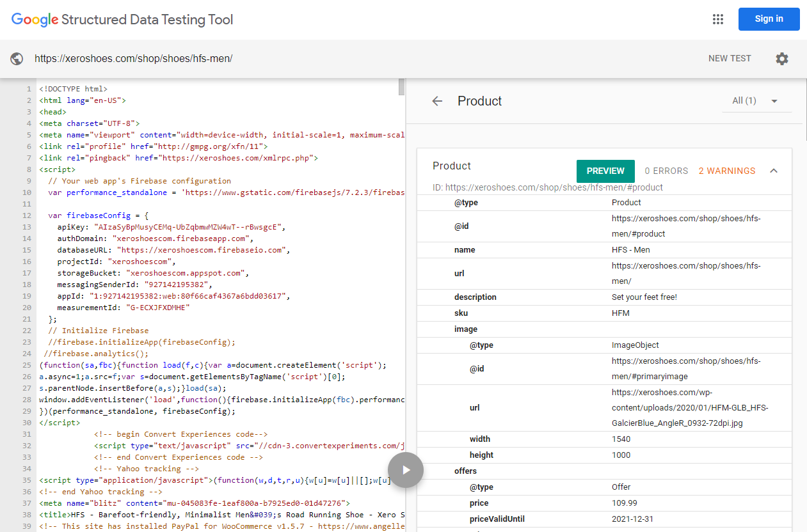Click the 2 WARNINGS label
807x532 pixels.
[727, 171]
